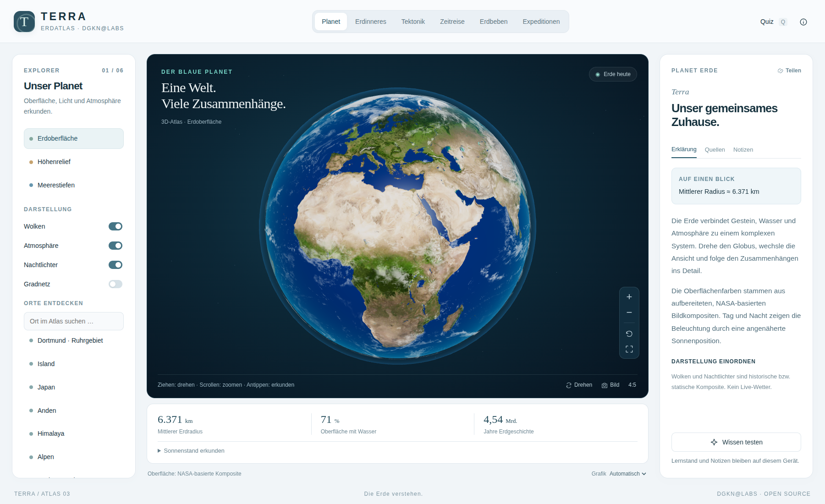Fly to Japan in the list
825x504 pixels.
coord(74,387)
